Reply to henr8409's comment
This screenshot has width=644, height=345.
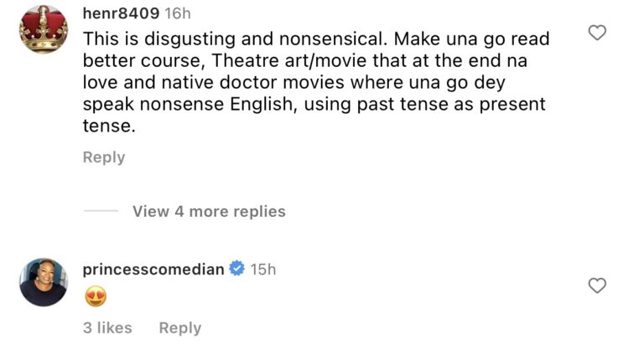pyautogui.click(x=104, y=157)
